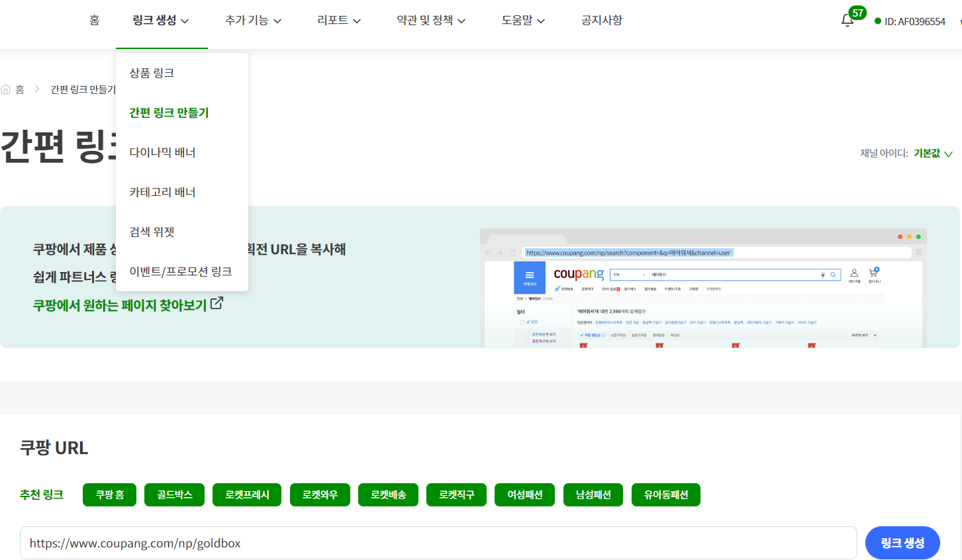Click the 쿠팡 홈 recommended link button
962x560 pixels.
click(x=109, y=494)
